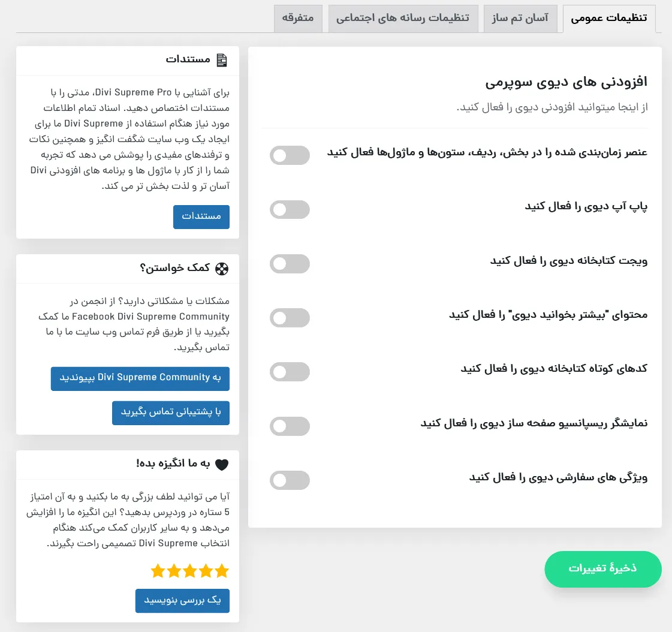Switch to the تنظیمات عمومی tab
The width and height of the screenshot is (672, 632).
(609, 19)
